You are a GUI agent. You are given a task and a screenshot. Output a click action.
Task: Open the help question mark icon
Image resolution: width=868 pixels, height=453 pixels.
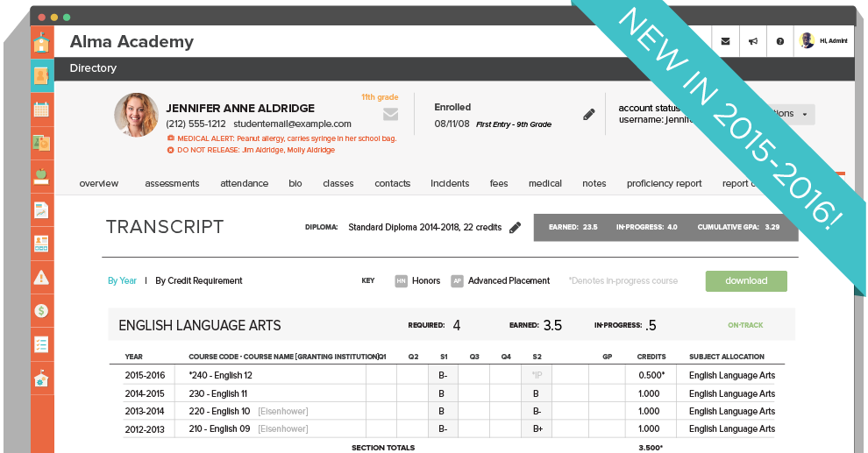pos(779,41)
